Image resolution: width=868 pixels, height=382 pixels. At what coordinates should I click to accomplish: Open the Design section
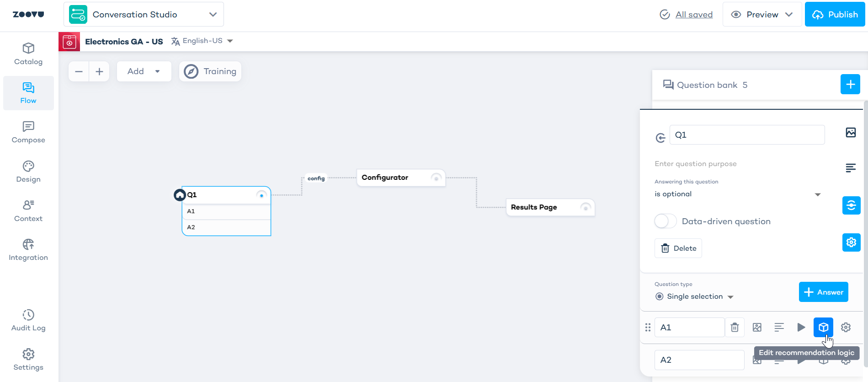[x=28, y=172]
